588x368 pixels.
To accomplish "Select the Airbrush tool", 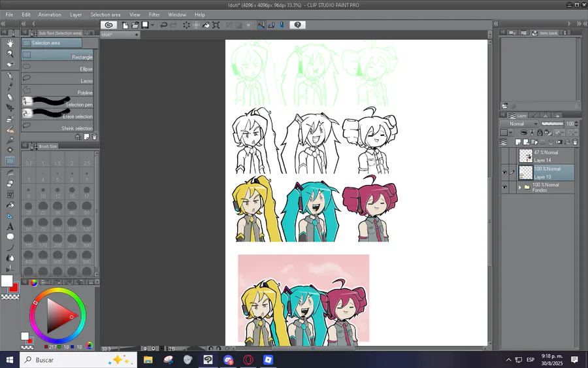I will pyautogui.click(x=10, y=119).
